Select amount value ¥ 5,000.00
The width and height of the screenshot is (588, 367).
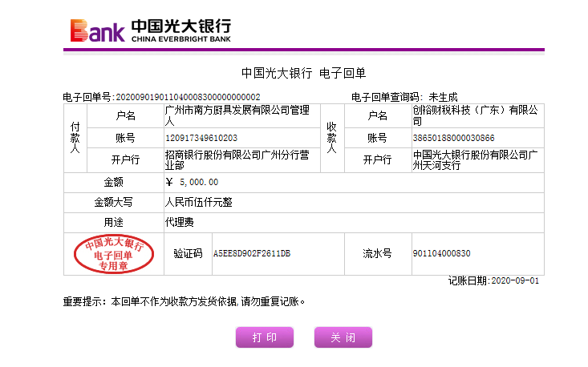coord(192,183)
